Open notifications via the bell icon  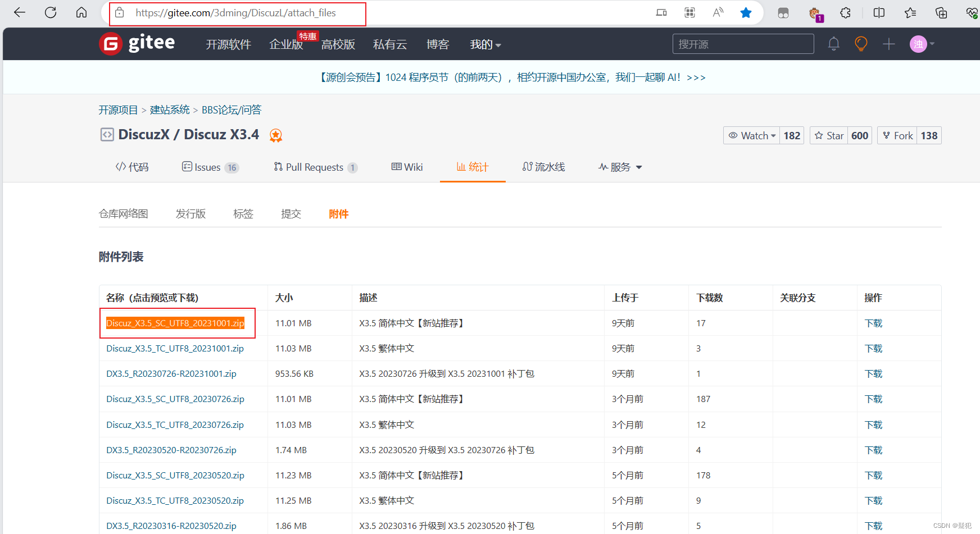pos(834,43)
